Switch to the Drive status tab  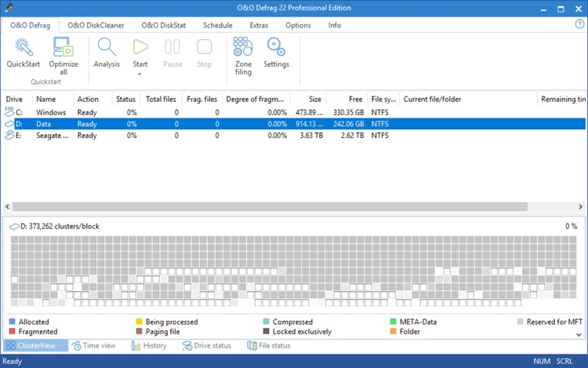point(207,345)
